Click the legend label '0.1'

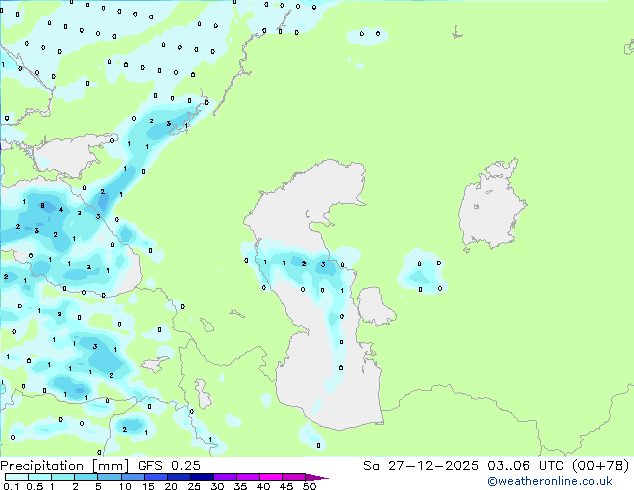pyautogui.click(x=11, y=486)
